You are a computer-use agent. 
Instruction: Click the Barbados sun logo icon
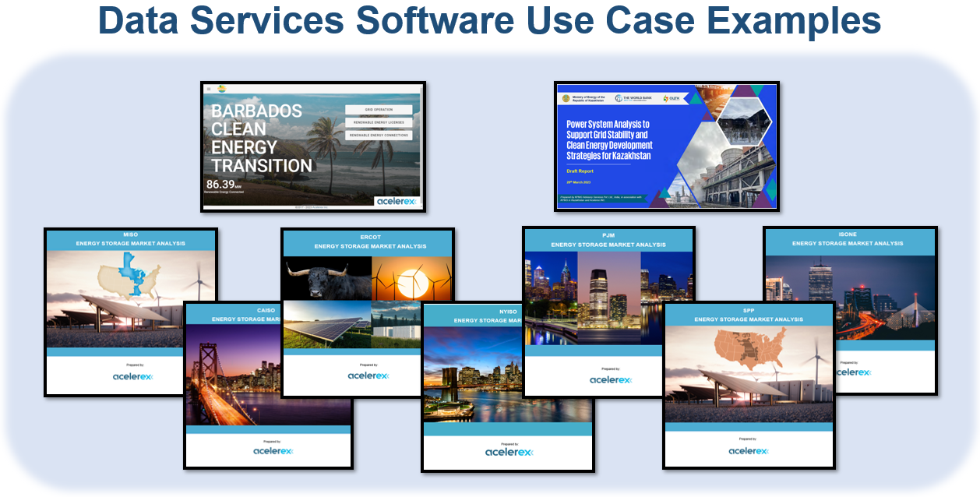coord(222,89)
